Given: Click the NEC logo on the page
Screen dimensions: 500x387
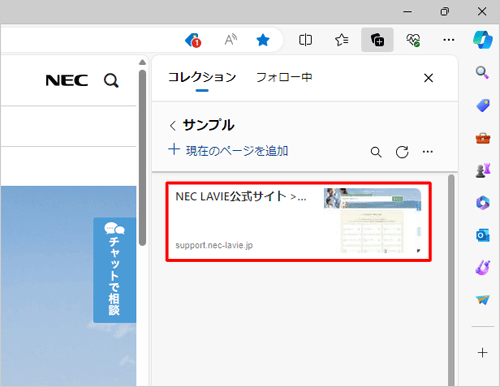Looking at the screenshot, I should coord(67,80).
